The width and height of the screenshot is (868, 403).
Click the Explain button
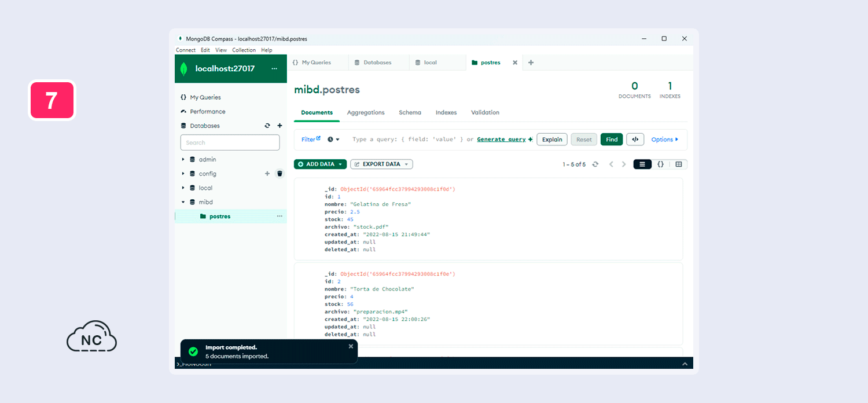(x=552, y=140)
